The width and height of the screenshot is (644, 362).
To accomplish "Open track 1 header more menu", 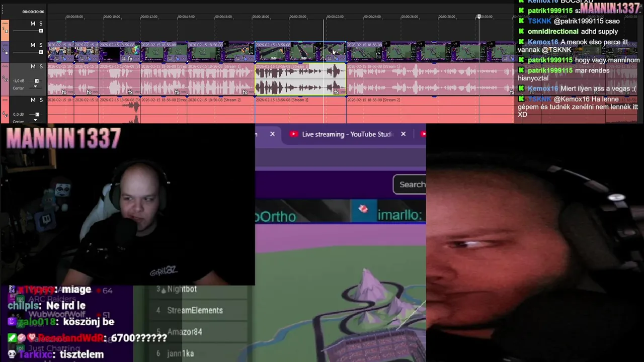I will click(x=5, y=23).
